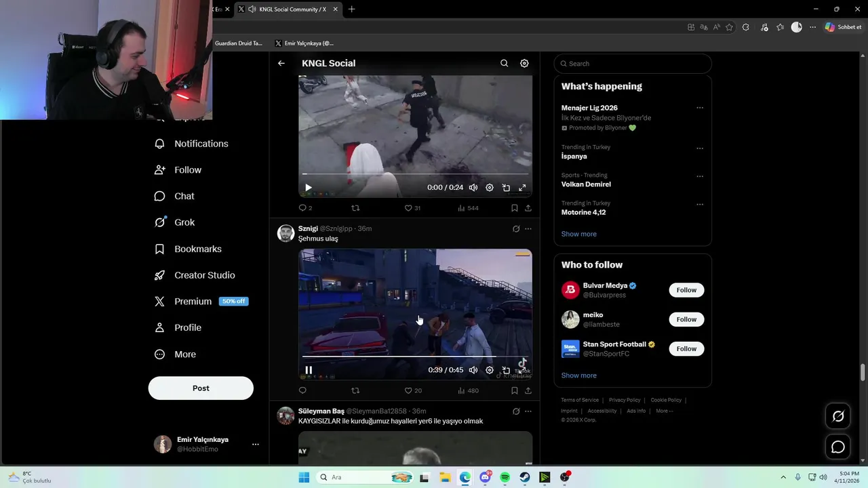The image size is (868, 488).
Task: Go back using the arrow beside KNGL Social
Action: click(x=281, y=63)
